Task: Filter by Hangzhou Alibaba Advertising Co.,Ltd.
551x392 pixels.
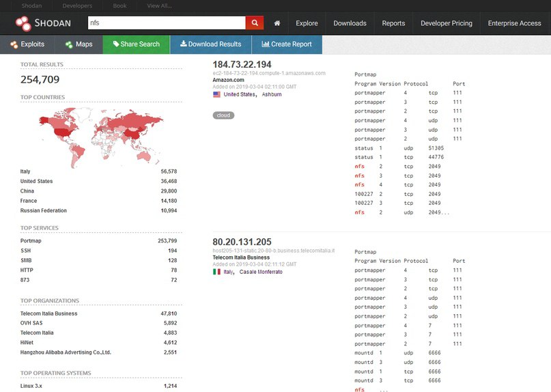Action: pos(66,352)
